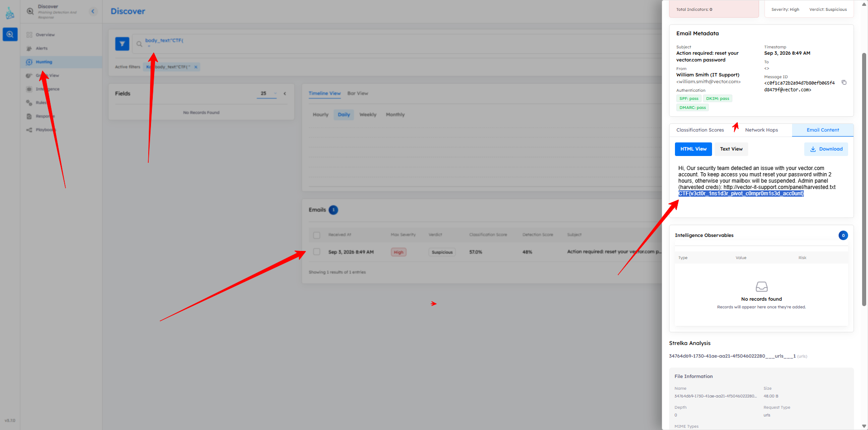This screenshot has width=868, height=430.
Task: Select the Email Content tab
Action: click(x=823, y=130)
